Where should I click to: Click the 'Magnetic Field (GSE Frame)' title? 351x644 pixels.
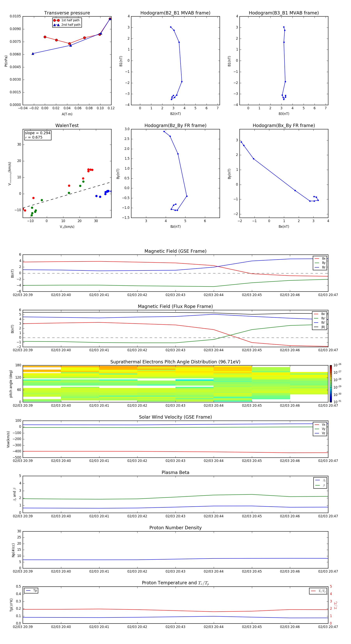click(175, 251)
